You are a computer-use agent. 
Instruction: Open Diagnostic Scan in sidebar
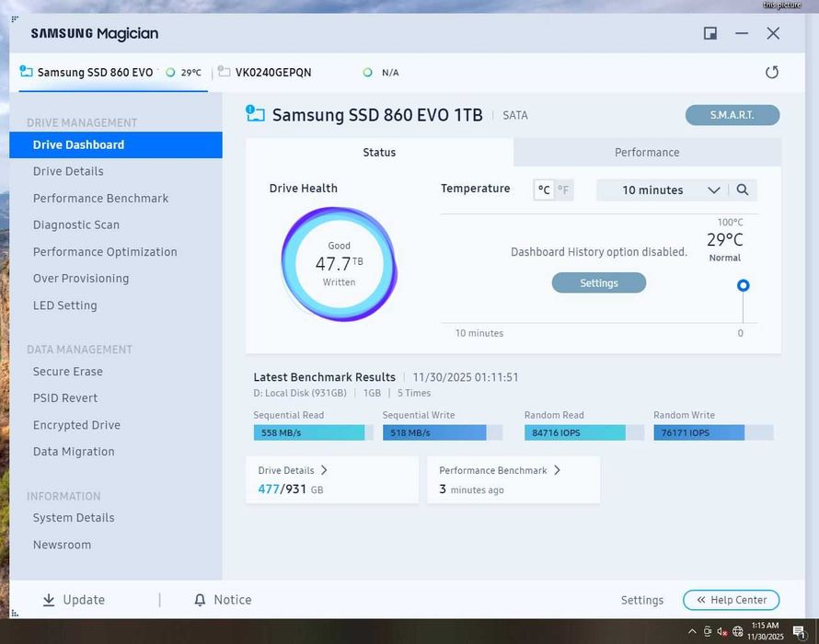76,224
